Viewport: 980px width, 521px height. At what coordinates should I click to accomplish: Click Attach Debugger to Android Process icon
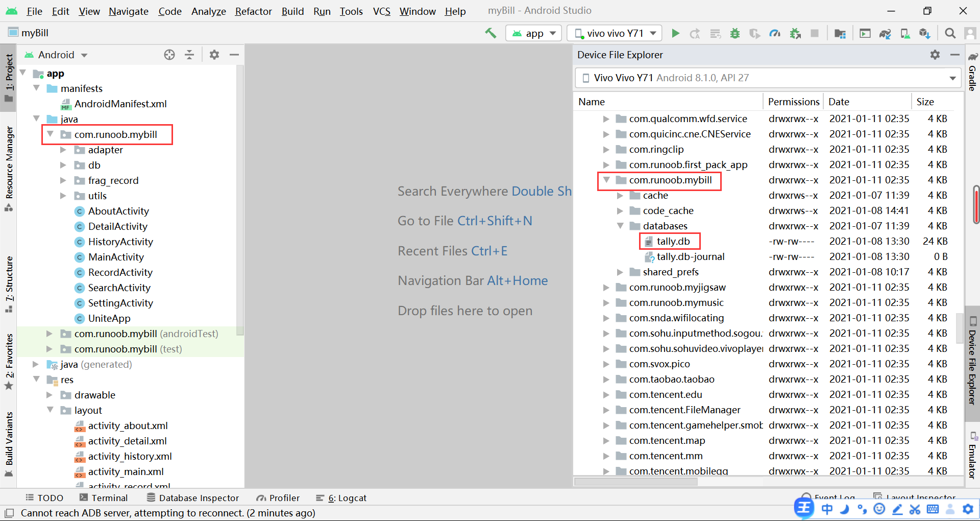pyautogui.click(x=795, y=33)
